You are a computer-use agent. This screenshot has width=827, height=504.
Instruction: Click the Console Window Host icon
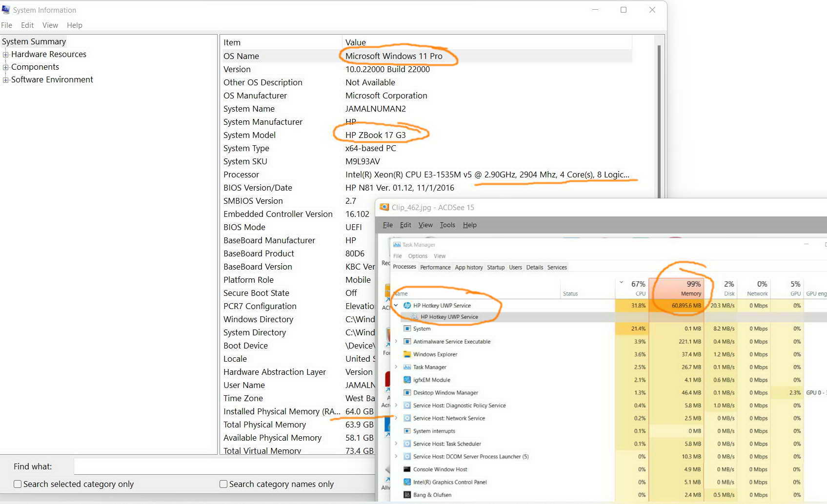[407, 469]
